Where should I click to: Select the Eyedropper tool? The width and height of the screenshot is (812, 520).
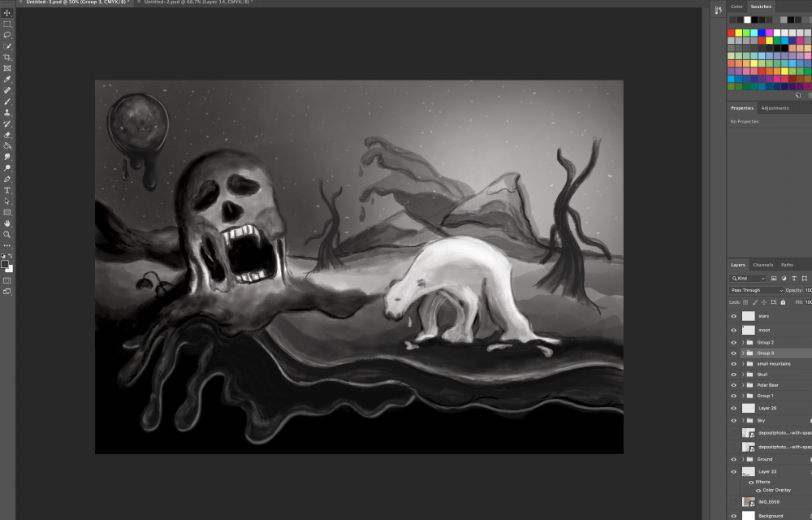(x=7, y=80)
